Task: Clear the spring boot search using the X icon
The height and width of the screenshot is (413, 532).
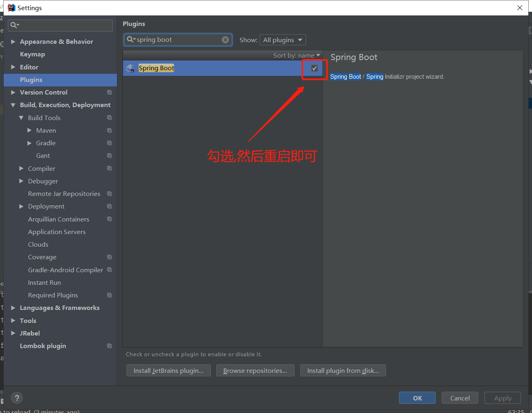Action: pos(225,39)
